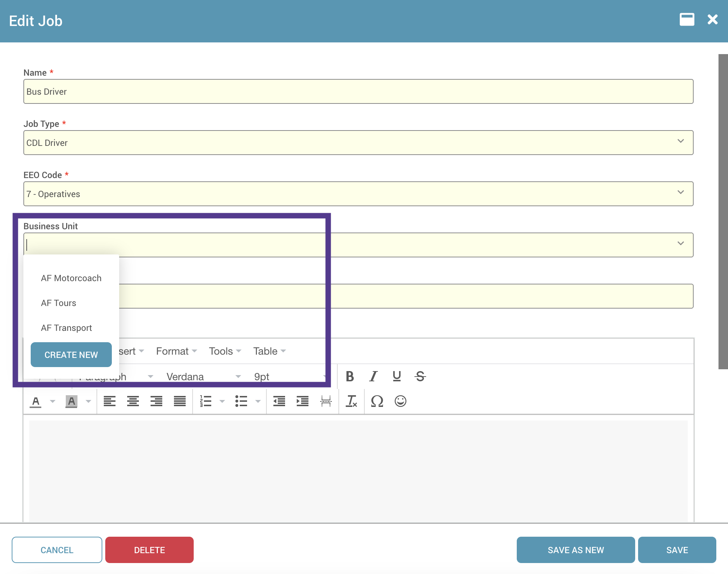Expand the Job Type dropdown
Image resolution: width=728 pixels, height=574 pixels.
680,141
